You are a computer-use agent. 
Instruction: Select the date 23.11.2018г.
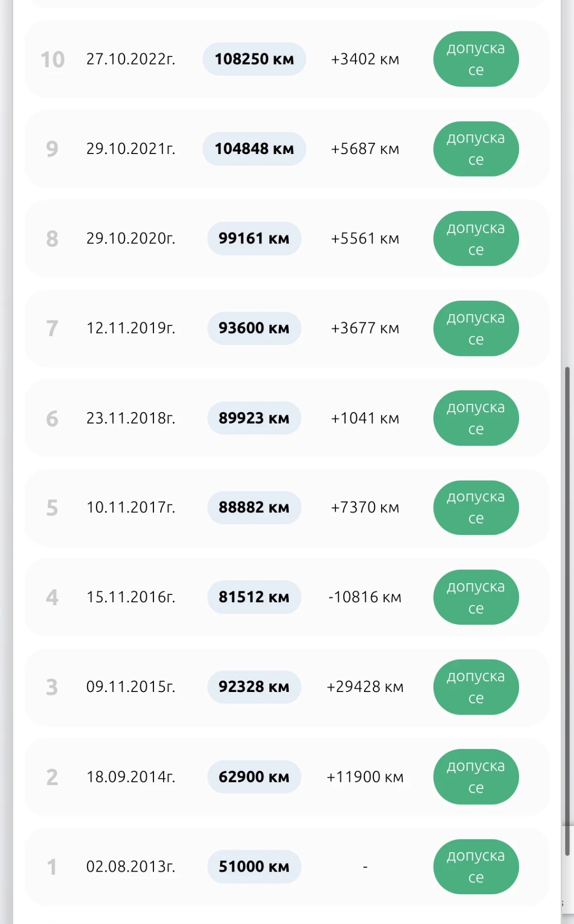(131, 418)
